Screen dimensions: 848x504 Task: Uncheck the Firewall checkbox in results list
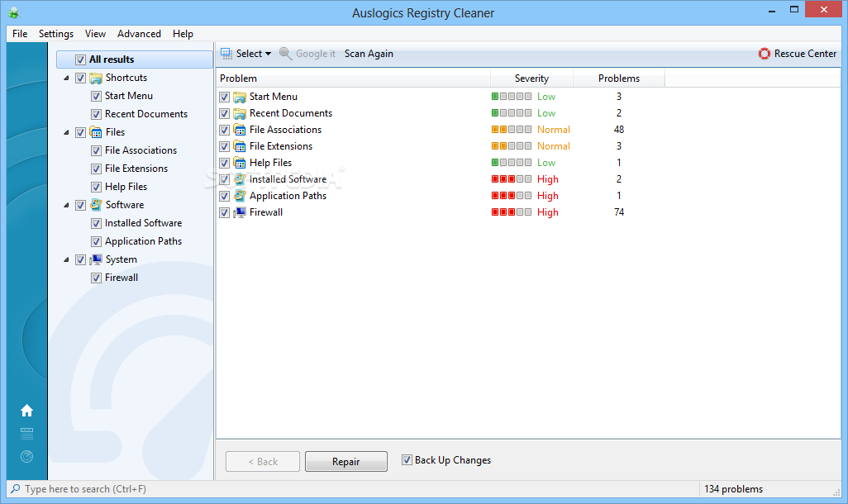225,212
